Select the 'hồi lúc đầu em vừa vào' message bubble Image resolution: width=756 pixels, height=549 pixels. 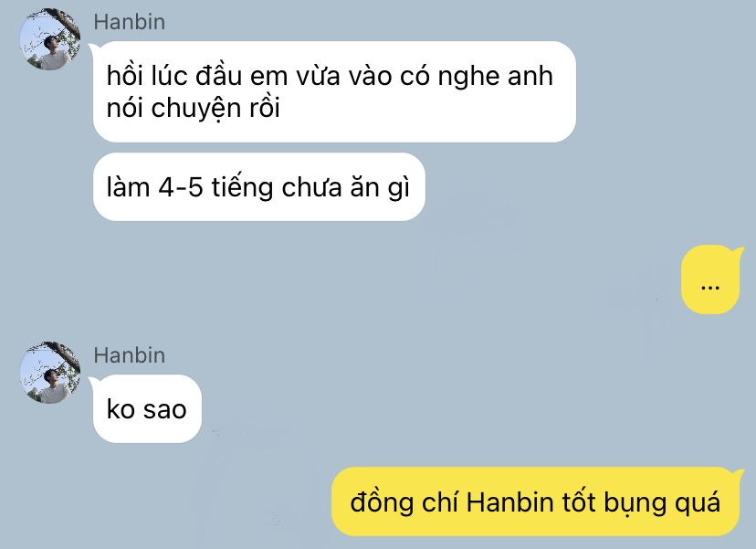[334, 91]
